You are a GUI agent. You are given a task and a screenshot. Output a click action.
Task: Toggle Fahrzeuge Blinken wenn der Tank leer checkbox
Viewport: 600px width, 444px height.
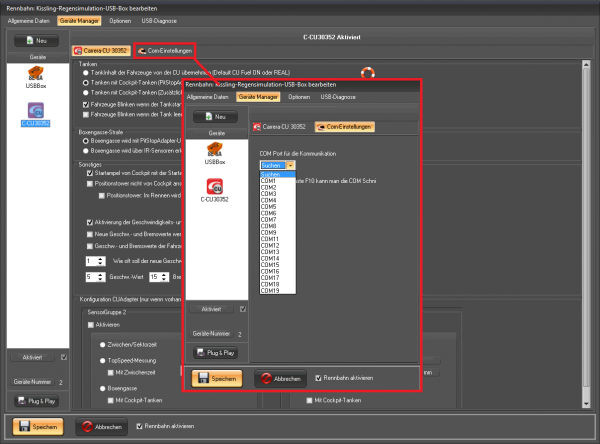tap(86, 114)
